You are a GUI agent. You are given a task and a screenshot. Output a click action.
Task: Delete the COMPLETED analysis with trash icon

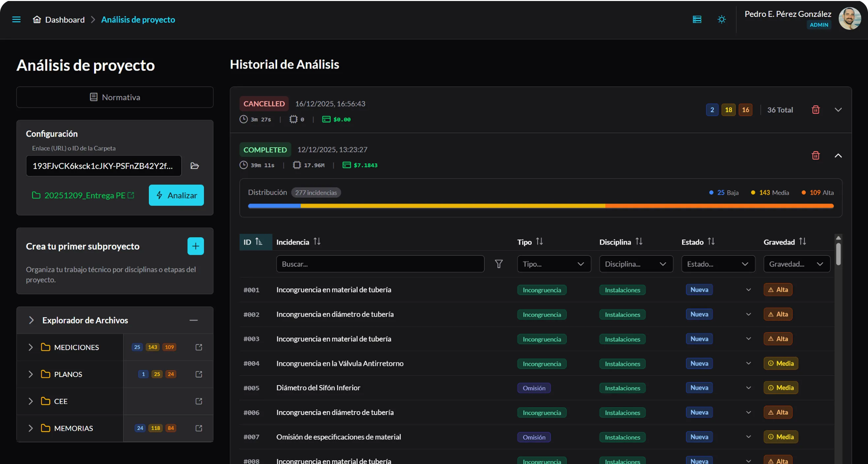coord(816,156)
